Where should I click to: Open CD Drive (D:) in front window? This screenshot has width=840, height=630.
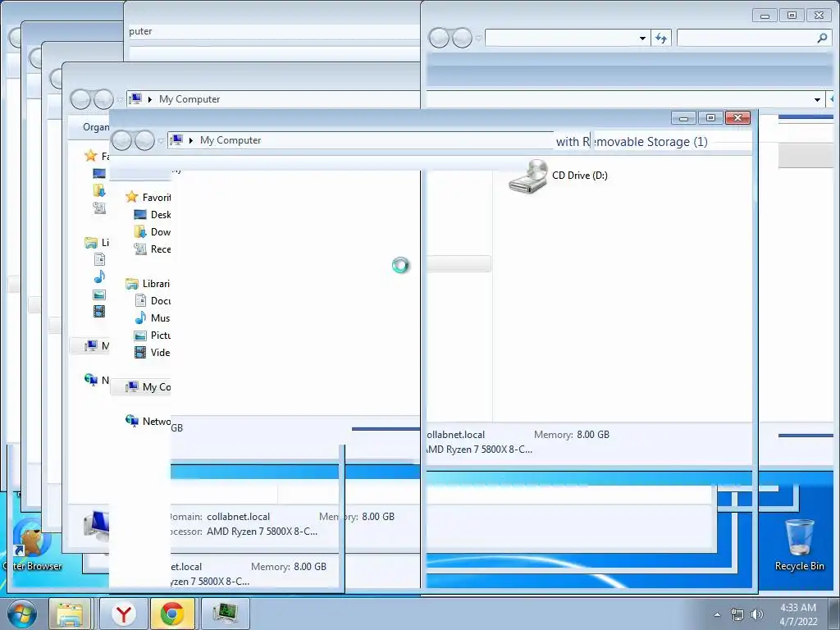(558, 176)
